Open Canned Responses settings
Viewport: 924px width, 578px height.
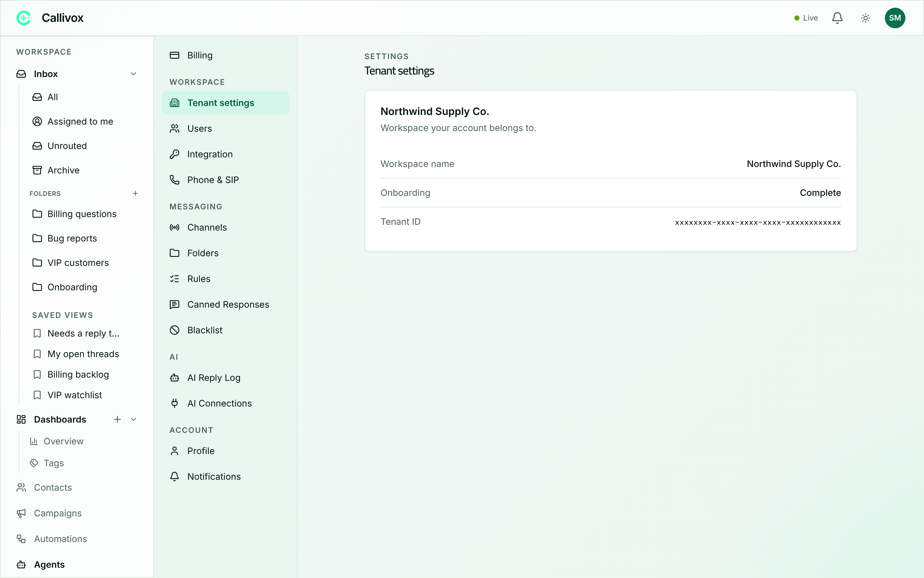click(x=225, y=304)
